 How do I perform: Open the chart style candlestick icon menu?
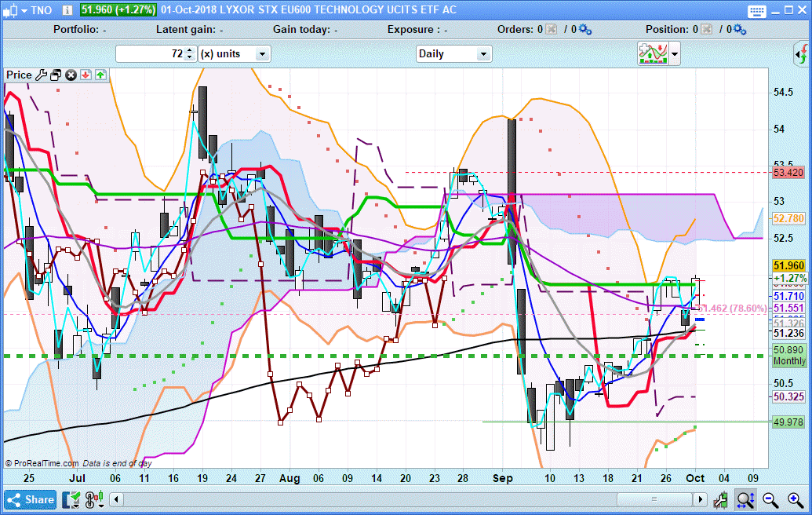click(x=14, y=10)
